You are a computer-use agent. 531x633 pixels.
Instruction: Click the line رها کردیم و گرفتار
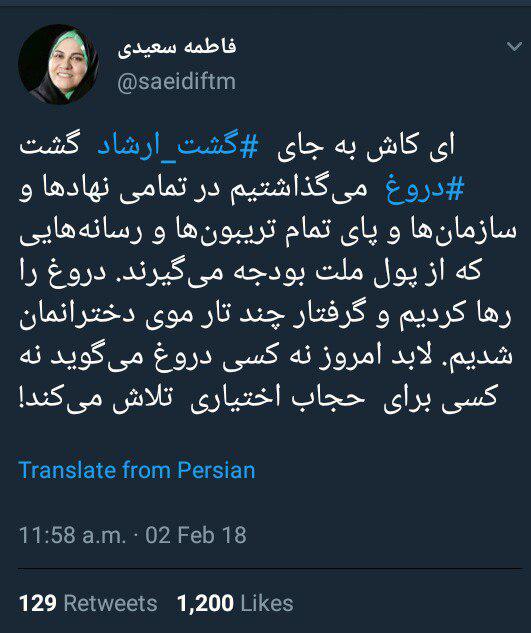coord(265,316)
